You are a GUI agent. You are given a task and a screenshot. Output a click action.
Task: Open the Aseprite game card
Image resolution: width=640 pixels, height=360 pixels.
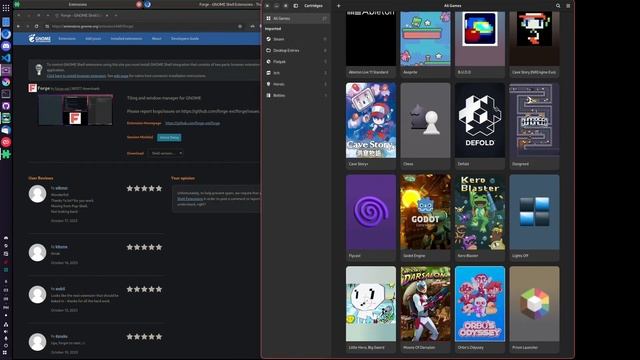click(425, 44)
